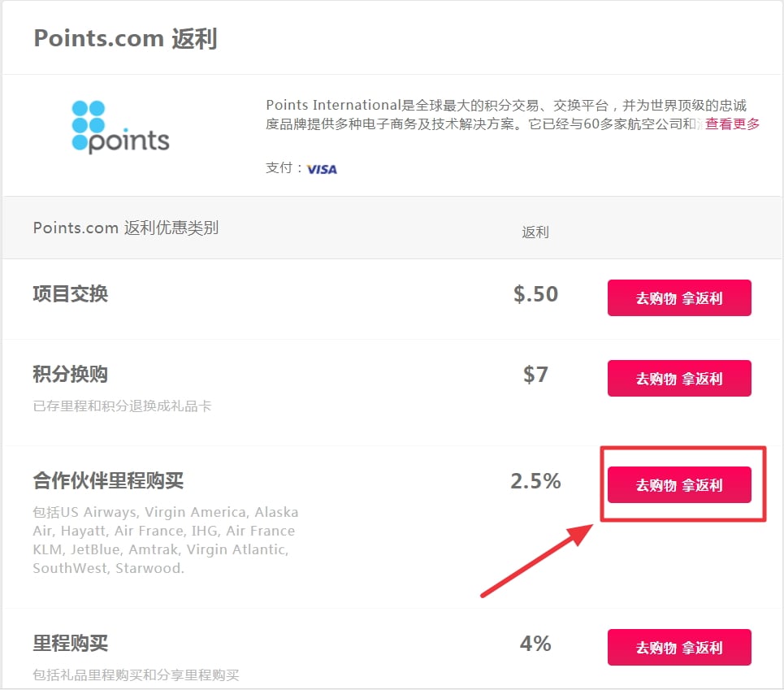The image size is (784, 690).
Task: Click 去购物 拿返利 for 积分换购
Action: [x=679, y=379]
